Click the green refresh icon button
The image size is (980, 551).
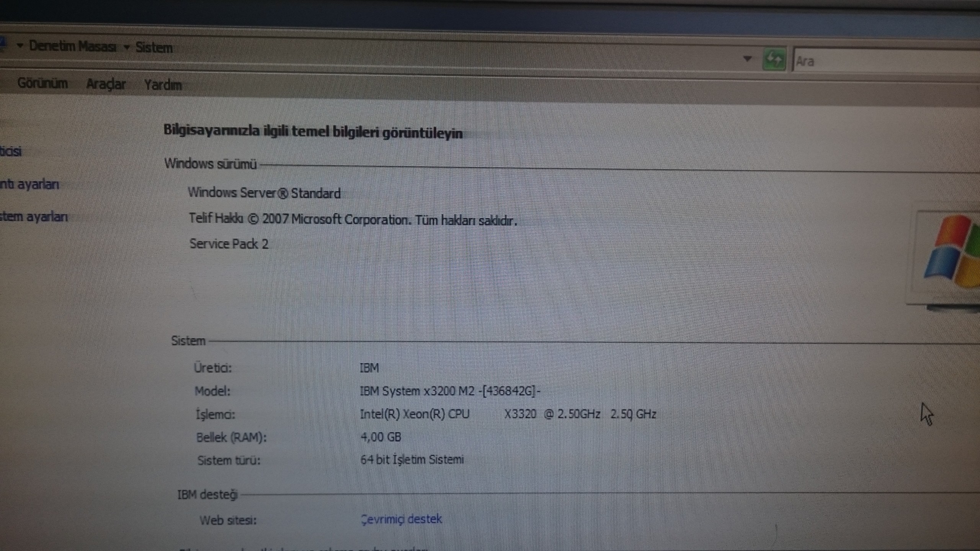click(x=774, y=59)
